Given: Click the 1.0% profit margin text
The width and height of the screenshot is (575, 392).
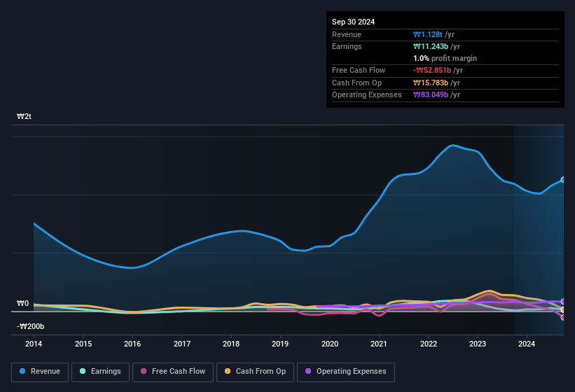Looking at the screenshot, I should click(445, 58).
